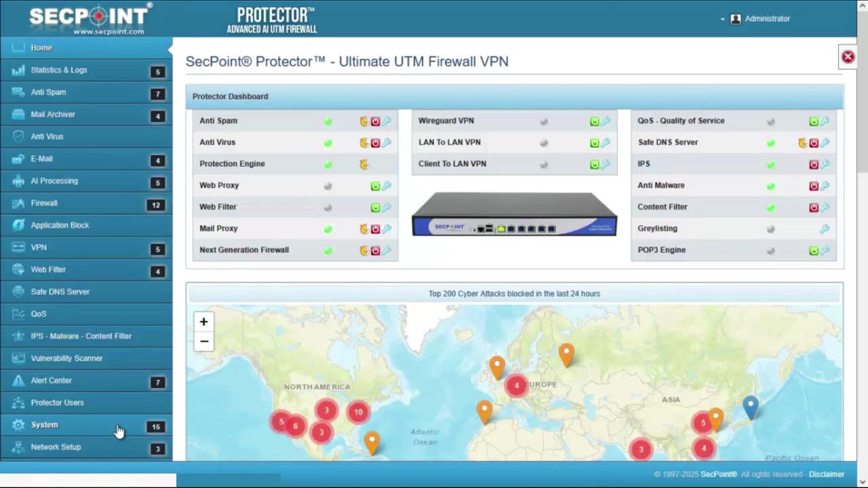
Task: Click the red cluster marker labeled 10
Action: (358, 411)
